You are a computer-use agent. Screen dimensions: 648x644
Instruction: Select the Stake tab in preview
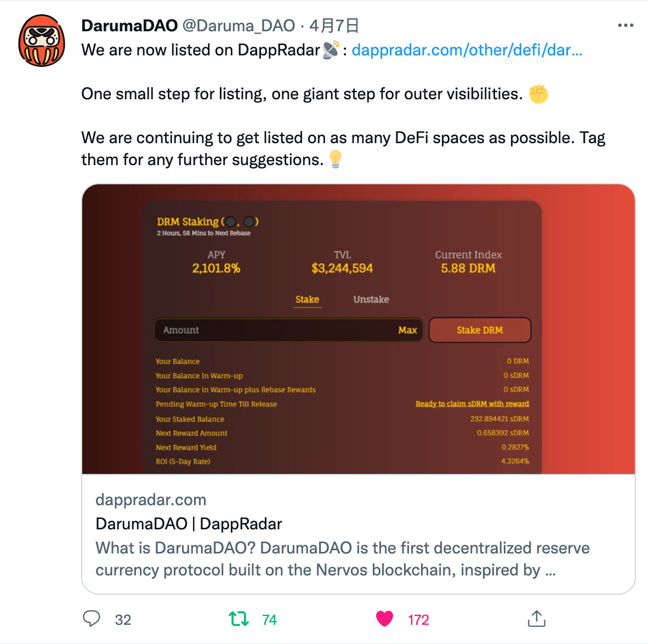(x=307, y=300)
